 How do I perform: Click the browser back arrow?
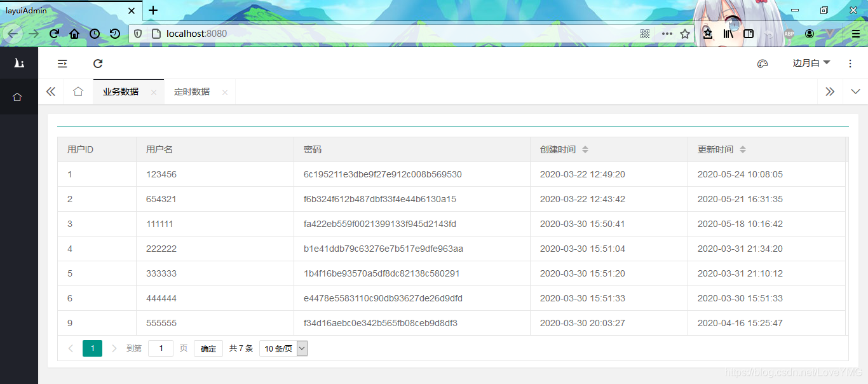click(x=13, y=34)
